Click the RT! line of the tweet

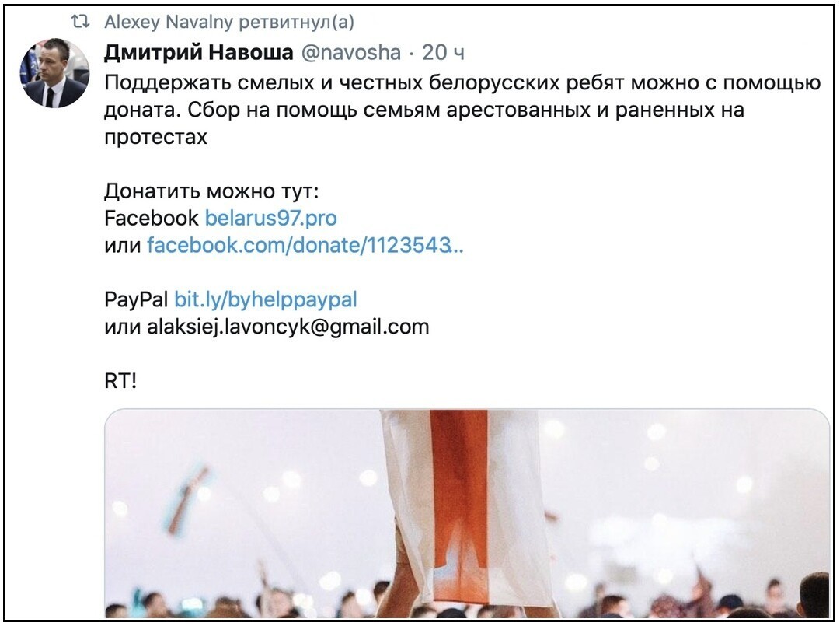click(120, 381)
